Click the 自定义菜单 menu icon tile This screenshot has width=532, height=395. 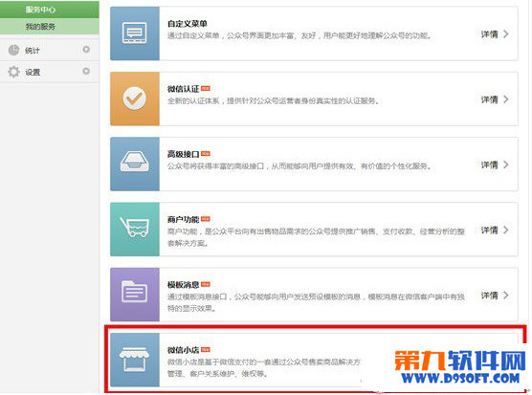135,33
